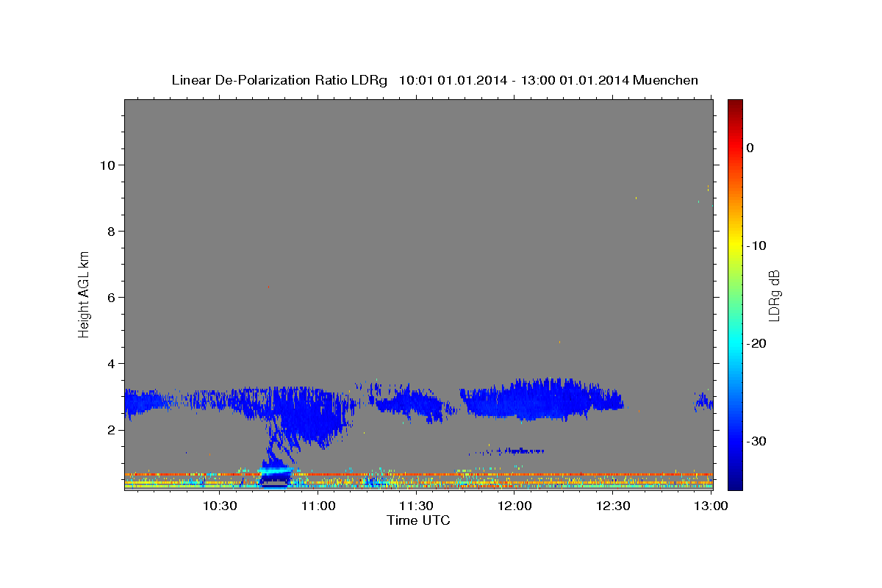Click the 12:30 time axis tick label
Image resolution: width=882 pixels, height=588 pixels.
[x=612, y=506]
